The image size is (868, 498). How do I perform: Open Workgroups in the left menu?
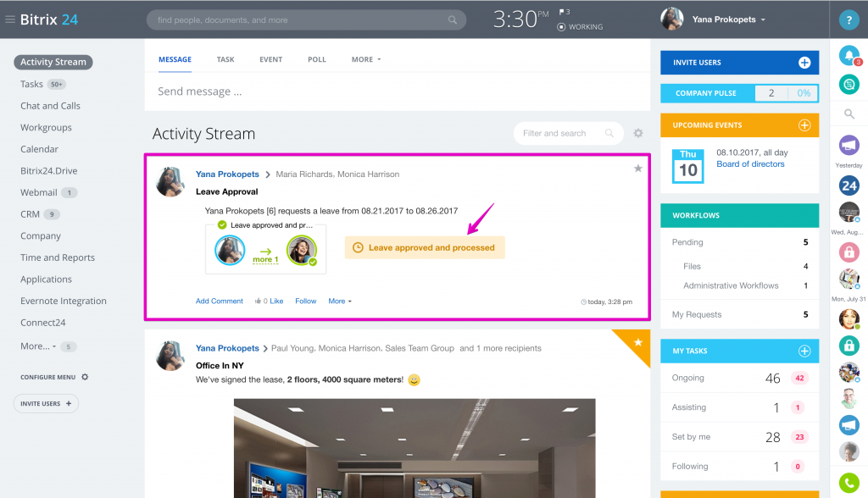(46, 127)
